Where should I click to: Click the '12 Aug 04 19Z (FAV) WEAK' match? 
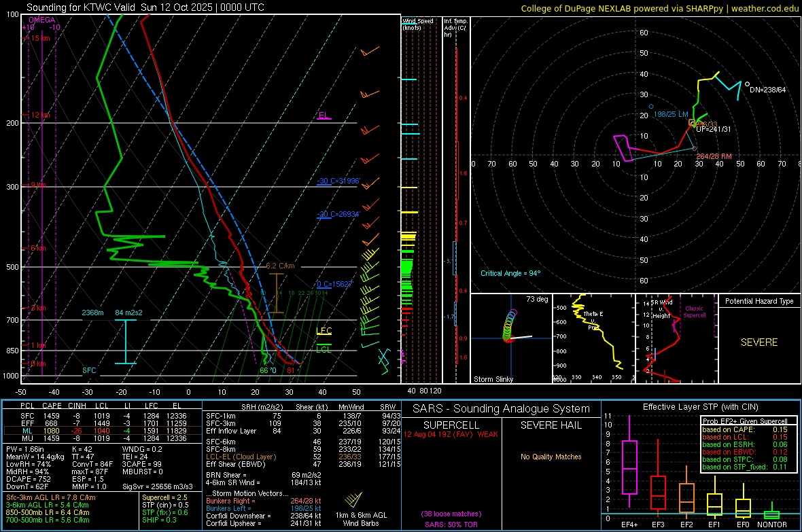click(x=451, y=434)
